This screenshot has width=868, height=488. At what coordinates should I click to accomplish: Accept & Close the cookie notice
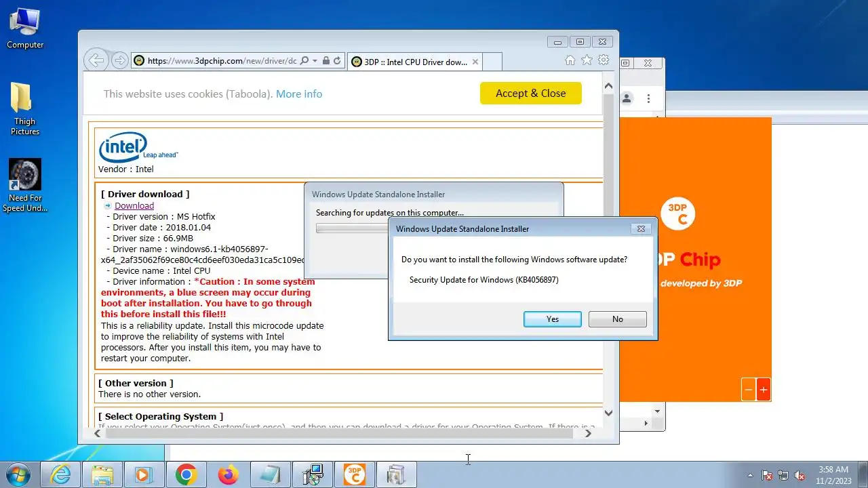[x=530, y=94]
